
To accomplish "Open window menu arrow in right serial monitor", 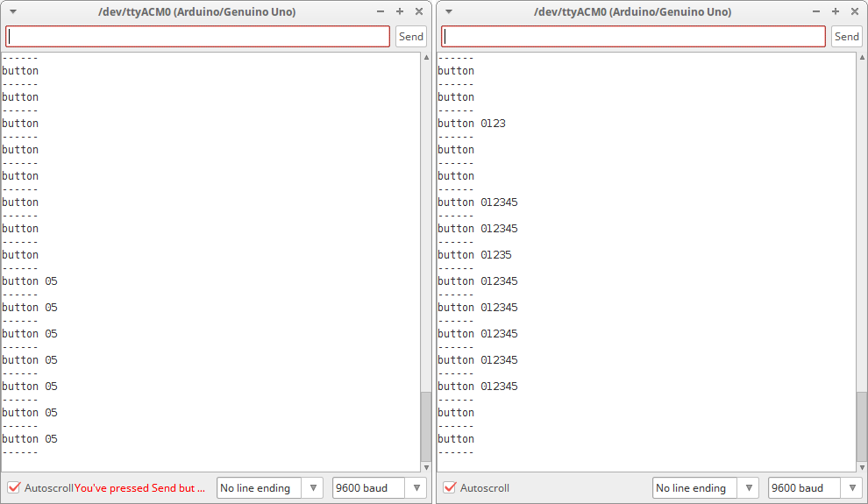I will tap(448, 11).
